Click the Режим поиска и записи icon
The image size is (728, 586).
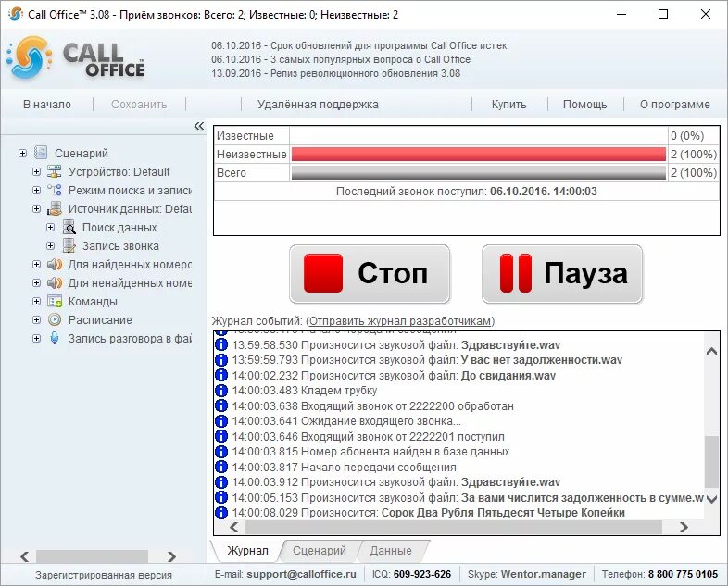pyautogui.click(x=55, y=190)
